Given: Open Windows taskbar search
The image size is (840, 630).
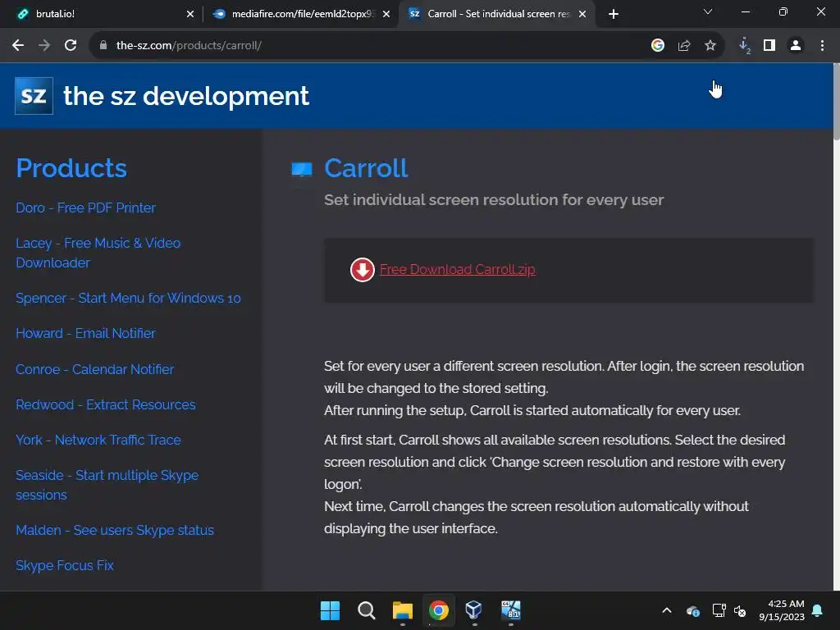Looking at the screenshot, I should click(x=367, y=610).
